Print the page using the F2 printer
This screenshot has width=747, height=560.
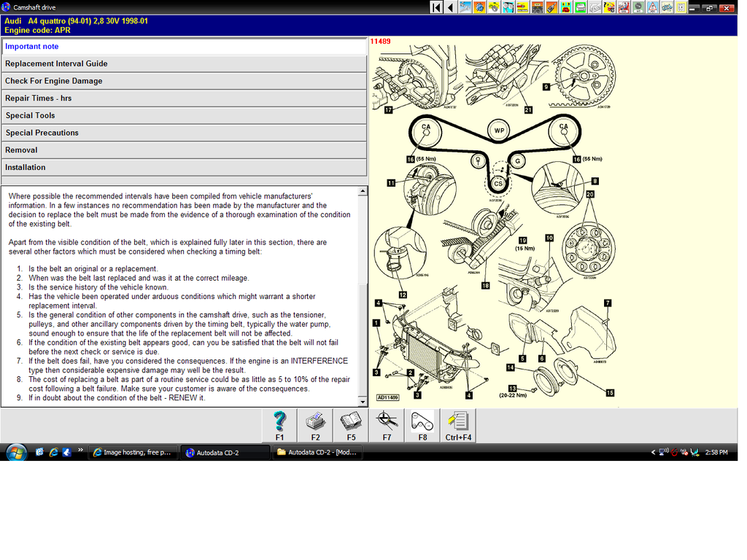pos(315,426)
